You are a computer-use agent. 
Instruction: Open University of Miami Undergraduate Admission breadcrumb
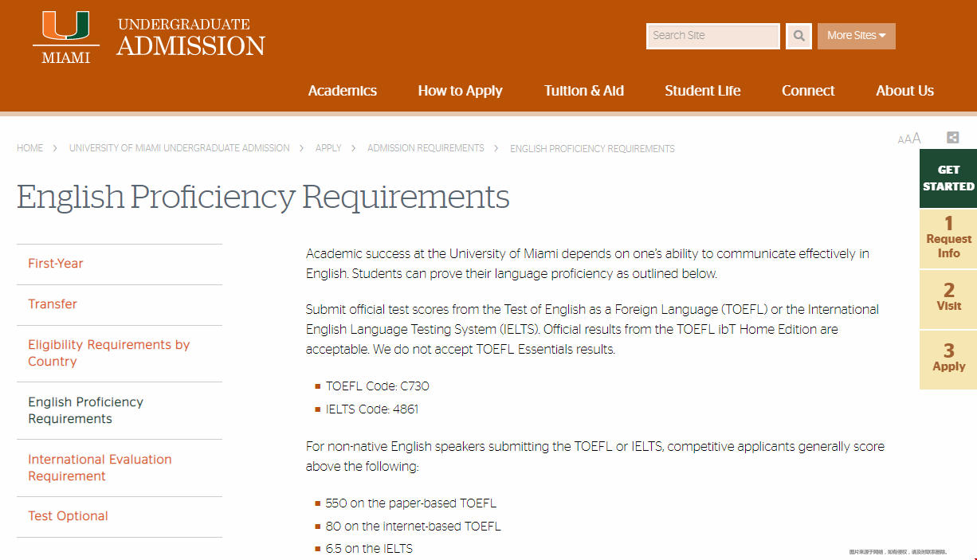click(x=179, y=148)
